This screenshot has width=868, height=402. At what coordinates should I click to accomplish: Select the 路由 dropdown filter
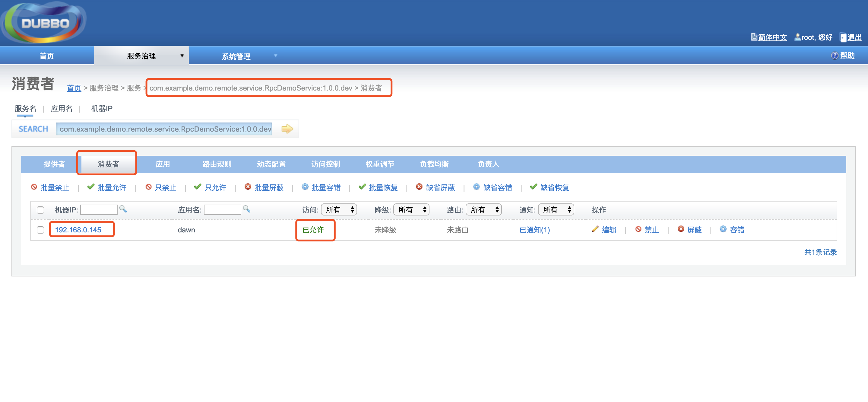point(486,209)
